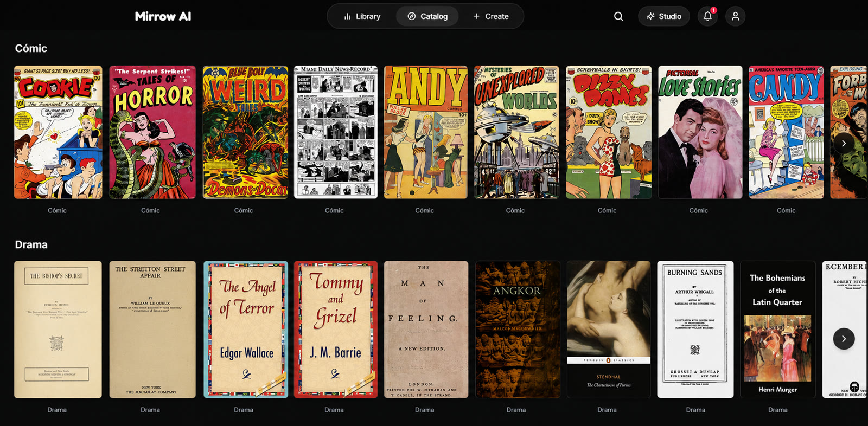Advance the Drama row with its next arrow

pyautogui.click(x=844, y=339)
